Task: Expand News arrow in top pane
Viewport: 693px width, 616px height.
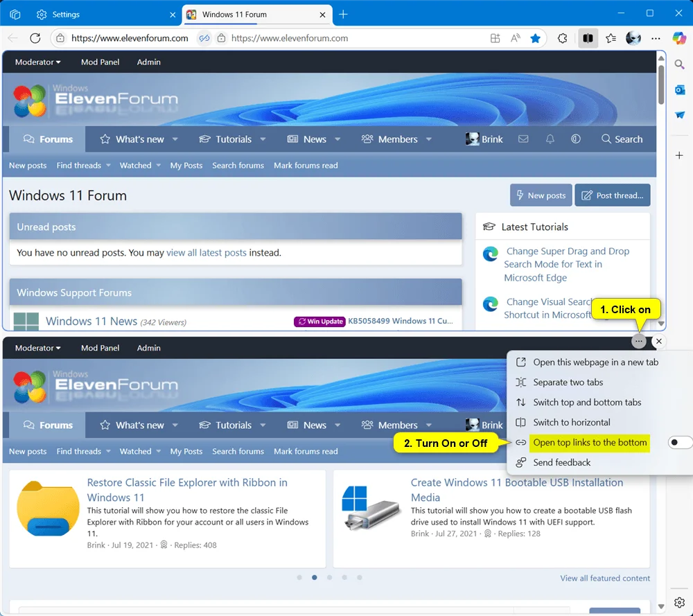Action: (x=337, y=139)
